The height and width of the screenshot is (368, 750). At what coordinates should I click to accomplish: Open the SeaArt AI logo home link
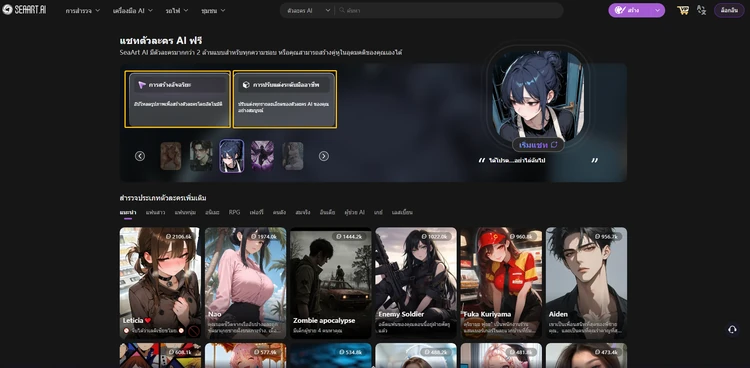24,10
